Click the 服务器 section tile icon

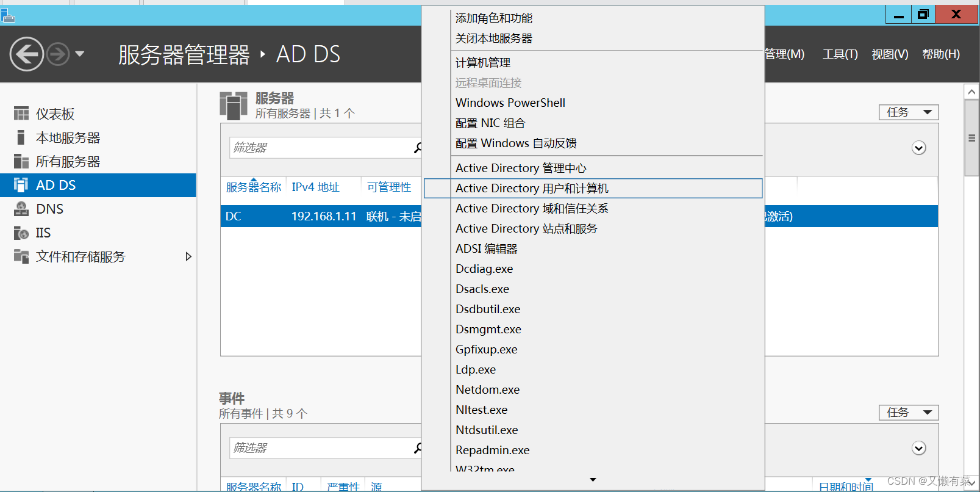pyautogui.click(x=234, y=106)
